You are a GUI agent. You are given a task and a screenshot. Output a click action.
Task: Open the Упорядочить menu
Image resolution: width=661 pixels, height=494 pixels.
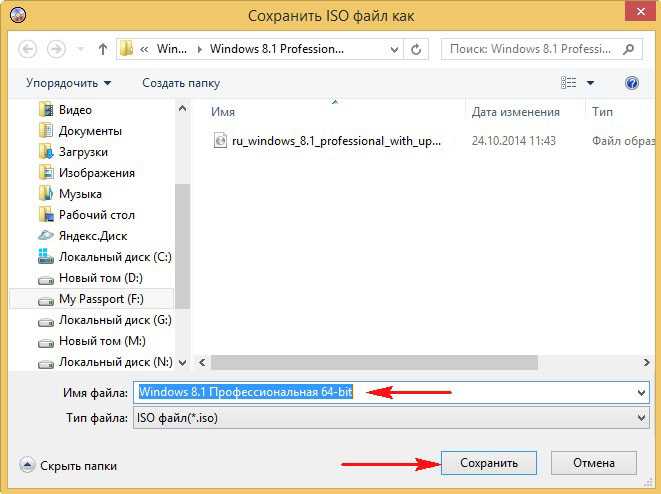pos(69,83)
